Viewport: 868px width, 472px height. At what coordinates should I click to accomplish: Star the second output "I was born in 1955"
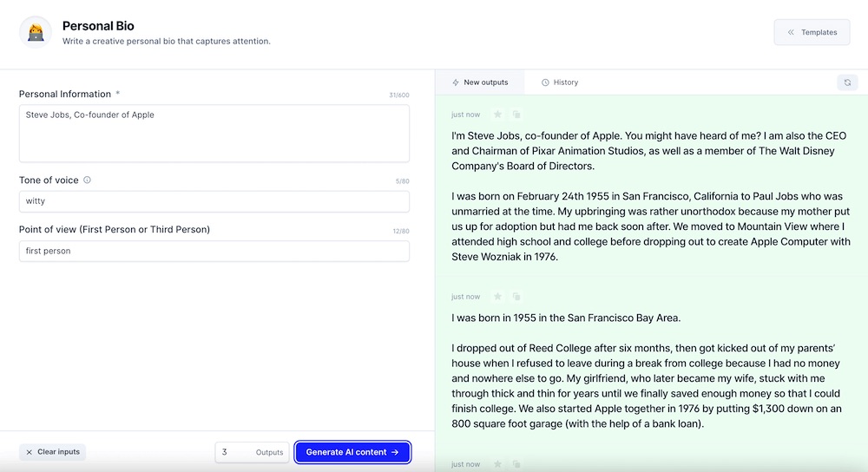tap(497, 297)
